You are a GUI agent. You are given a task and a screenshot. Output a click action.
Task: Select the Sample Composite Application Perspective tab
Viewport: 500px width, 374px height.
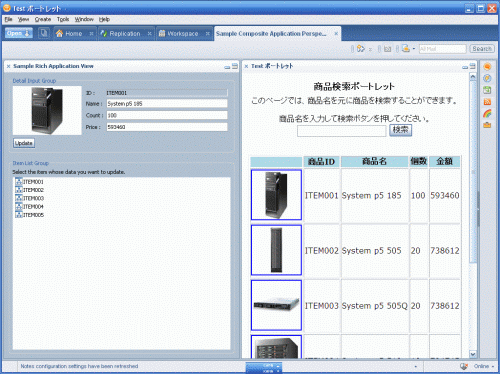tap(277, 33)
